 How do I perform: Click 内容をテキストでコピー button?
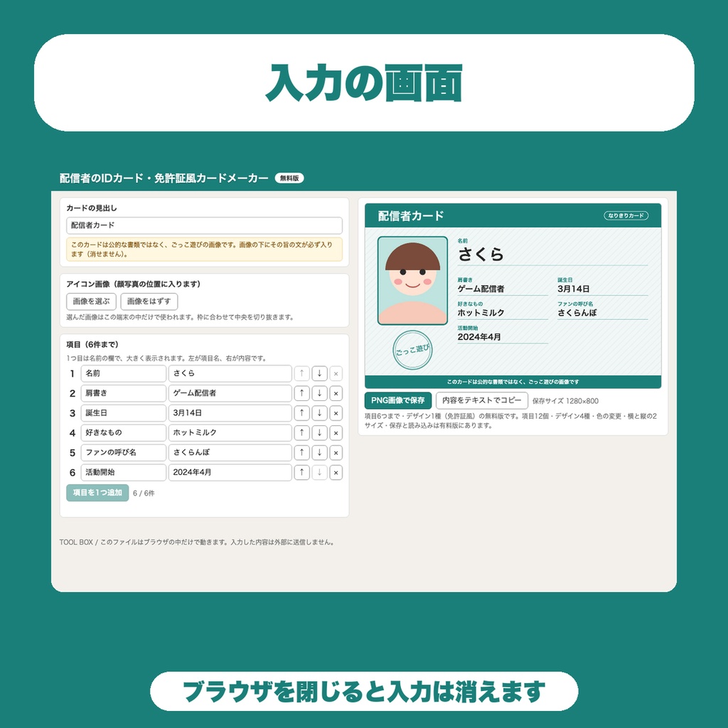[x=481, y=400]
